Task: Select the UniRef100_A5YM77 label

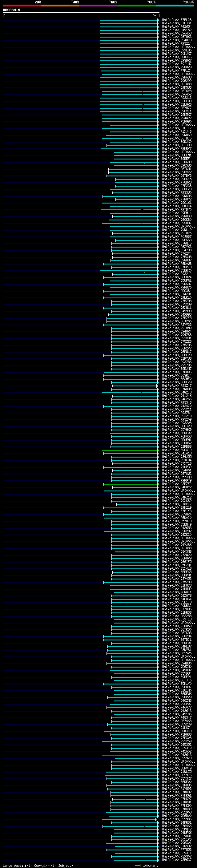Action: point(177,108)
